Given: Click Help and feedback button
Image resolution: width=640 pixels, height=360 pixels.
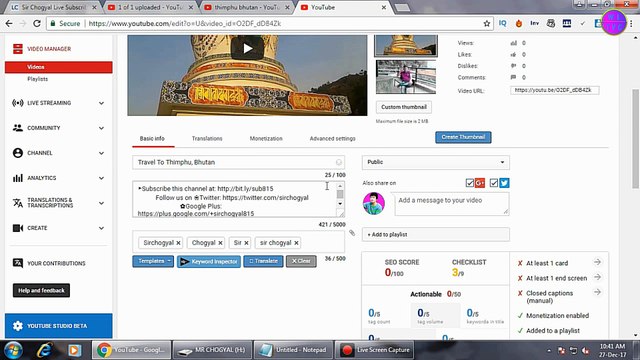Looking at the screenshot, I should point(41,290).
